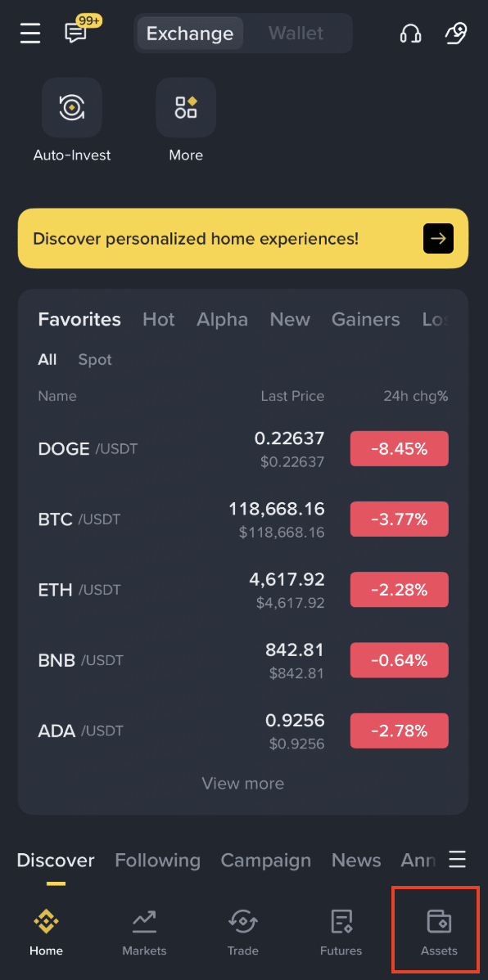Open the BTC/USDT pair row

(242, 519)
